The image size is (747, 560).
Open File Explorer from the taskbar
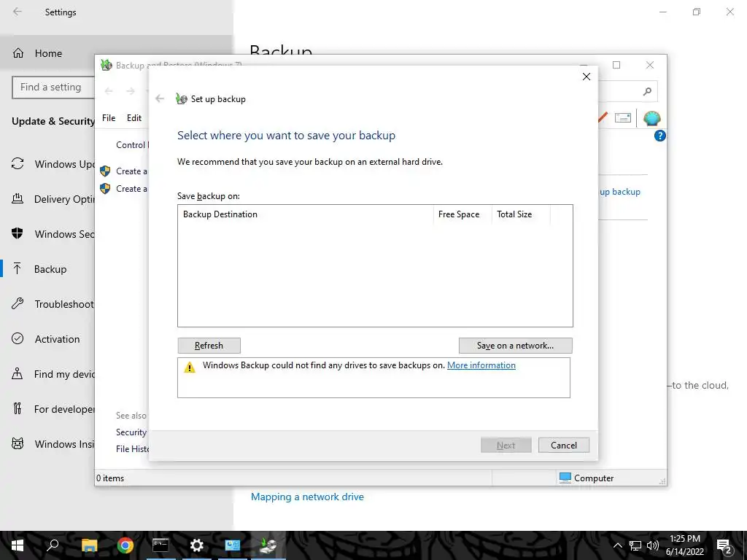pyautogui.click(x=89, y=545)
